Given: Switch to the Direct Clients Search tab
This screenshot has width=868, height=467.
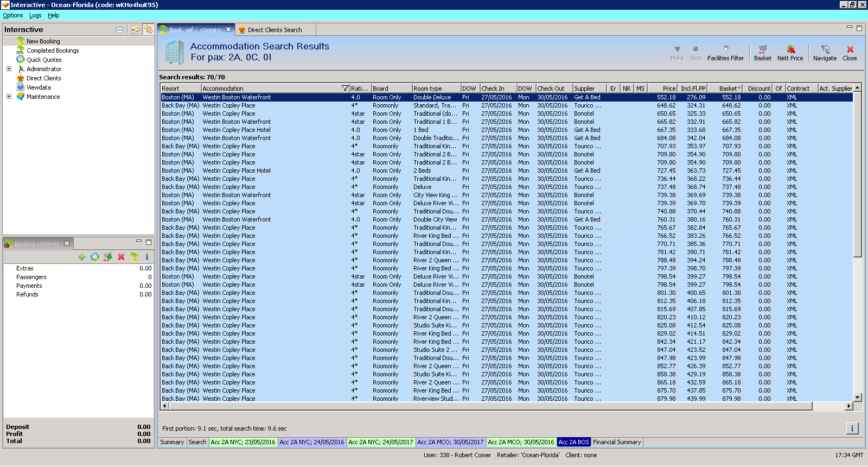Looking at the screenshot, I should pos(274,30).
